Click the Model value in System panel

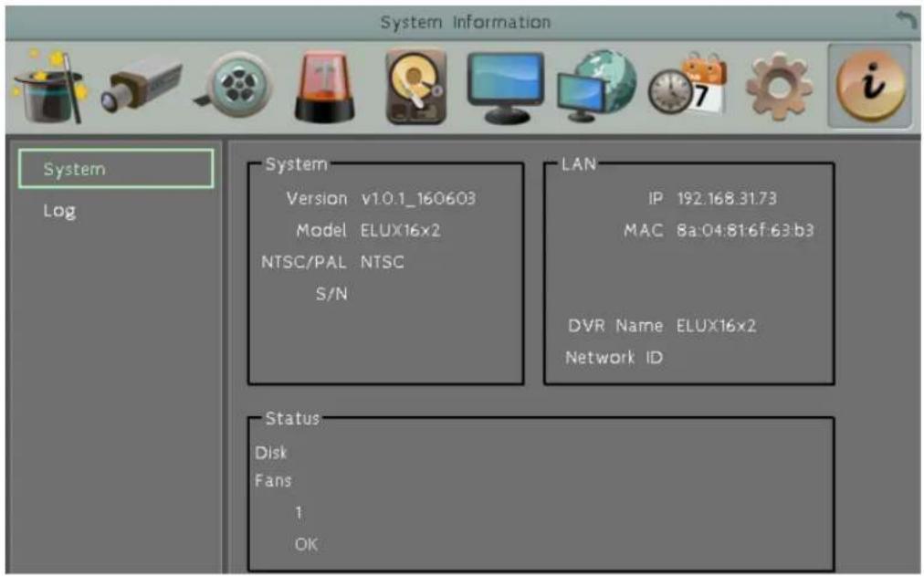coord(401,230)
